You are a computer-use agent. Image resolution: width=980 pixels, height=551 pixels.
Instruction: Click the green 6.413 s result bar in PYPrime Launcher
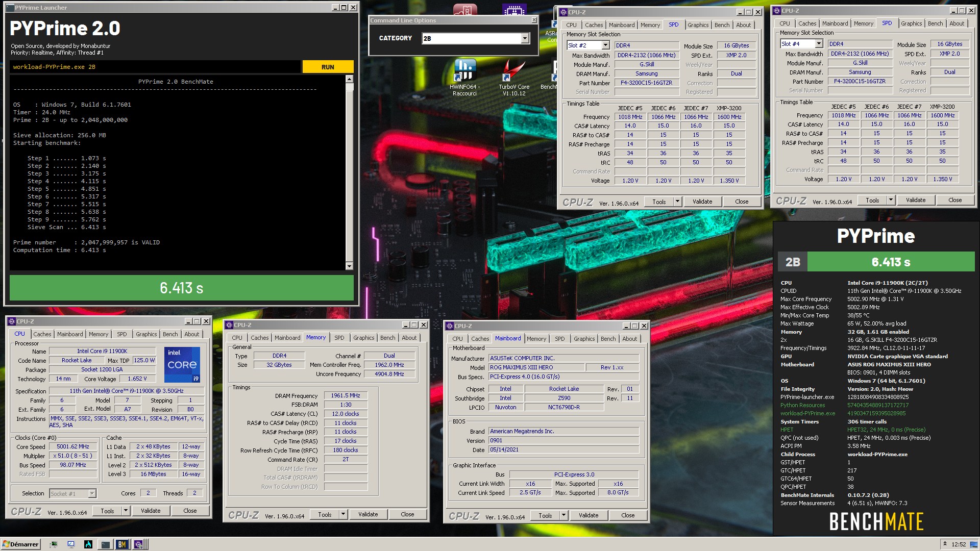coord(181,288)
